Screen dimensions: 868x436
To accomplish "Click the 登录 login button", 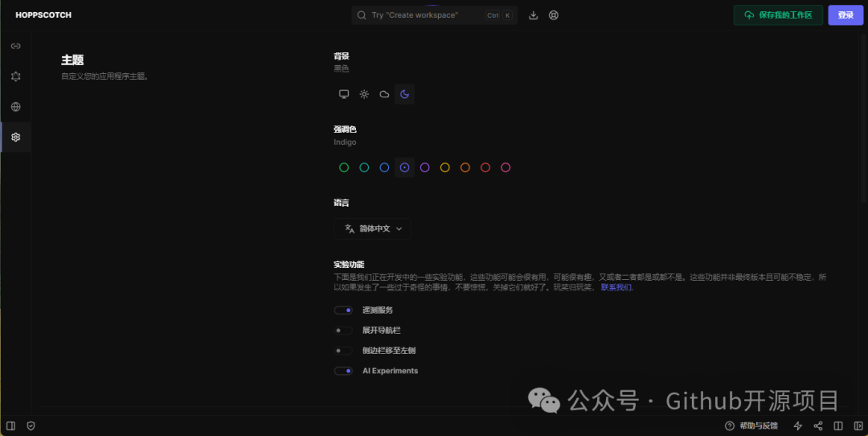I will 845,15.
